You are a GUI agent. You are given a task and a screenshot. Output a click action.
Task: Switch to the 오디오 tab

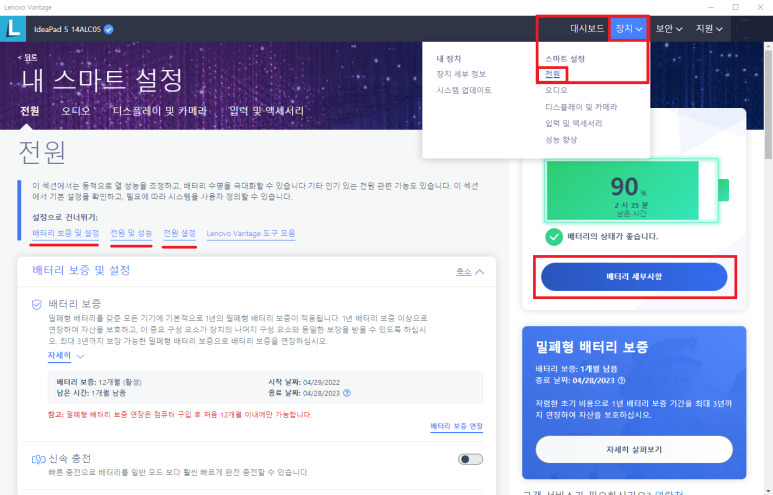click(x=76, y=111)
